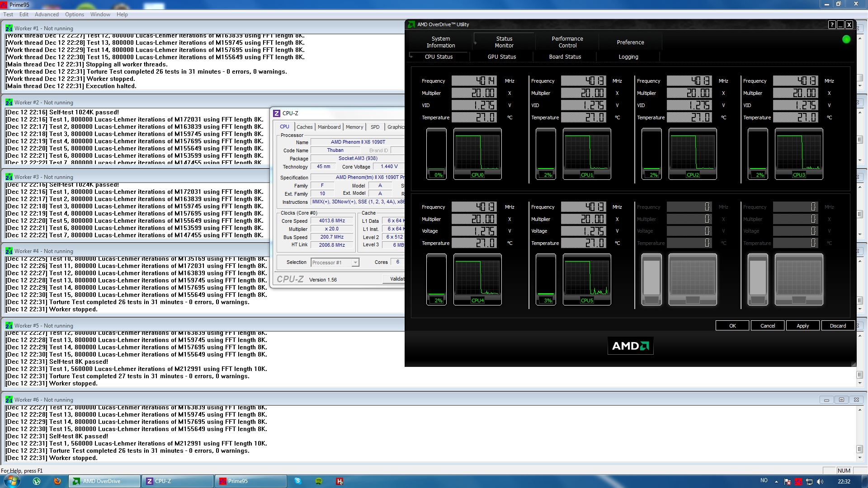Open the Test menu in Prime95
Image resolution: width=868 pixels, height=488 pixels.
8,14
